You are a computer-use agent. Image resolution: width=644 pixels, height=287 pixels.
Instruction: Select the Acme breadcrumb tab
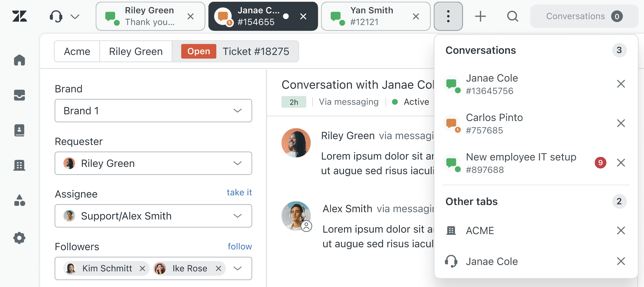click(77, 51)
